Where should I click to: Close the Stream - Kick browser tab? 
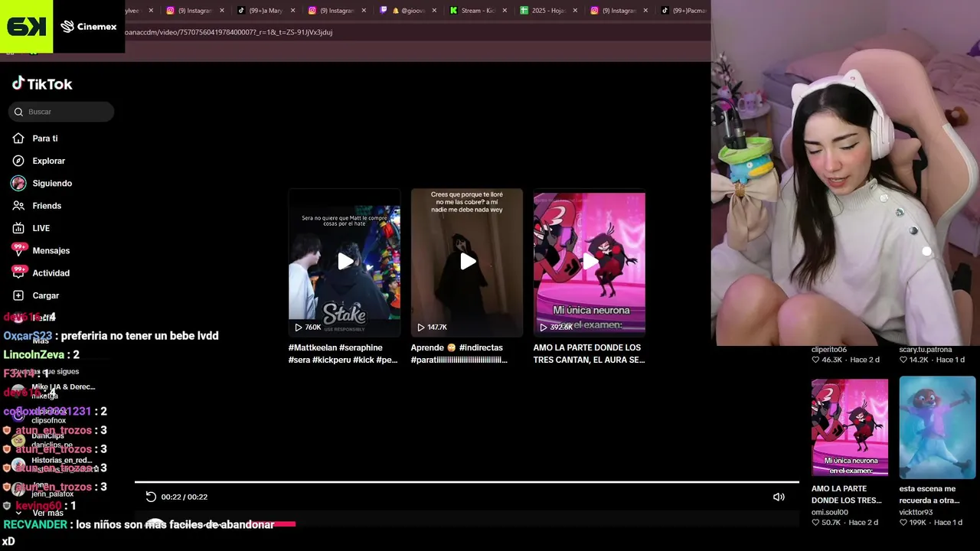(x=505, y=11)
